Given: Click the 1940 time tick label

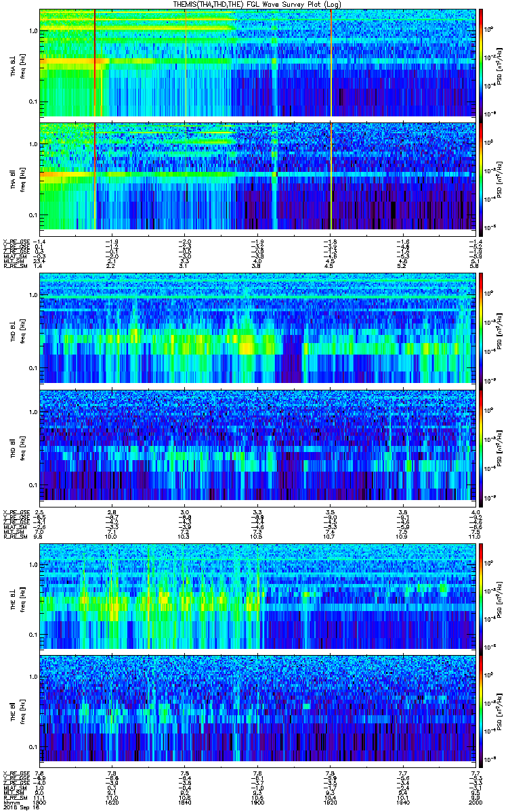Looking at the screenshot, I should (402, 802).
